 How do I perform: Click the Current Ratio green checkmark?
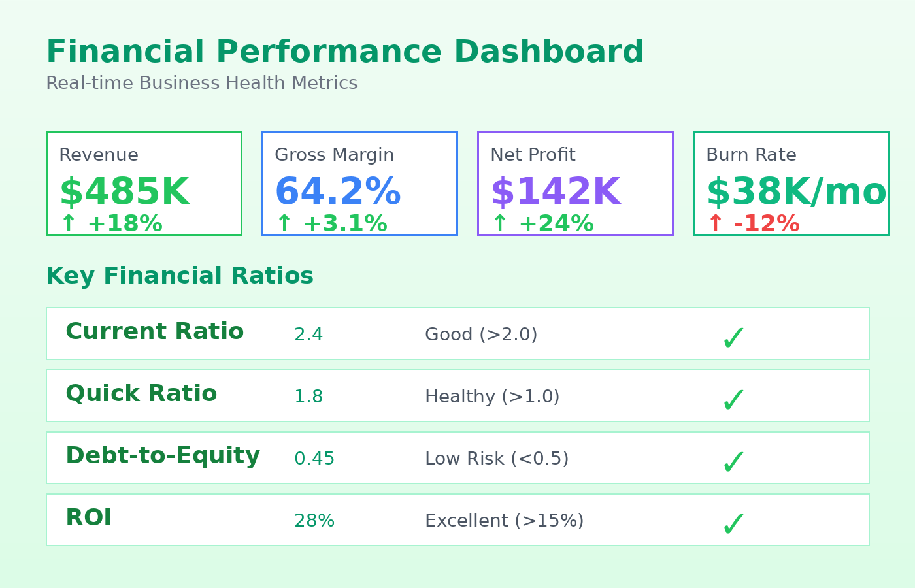click(733, 338)
